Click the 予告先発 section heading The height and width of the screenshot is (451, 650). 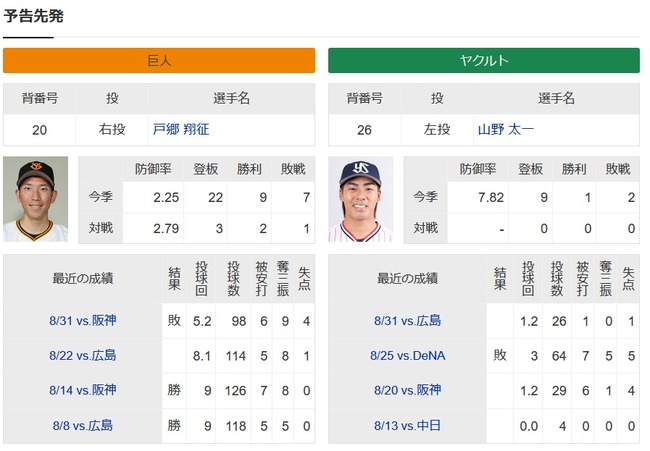click(34, 16)
